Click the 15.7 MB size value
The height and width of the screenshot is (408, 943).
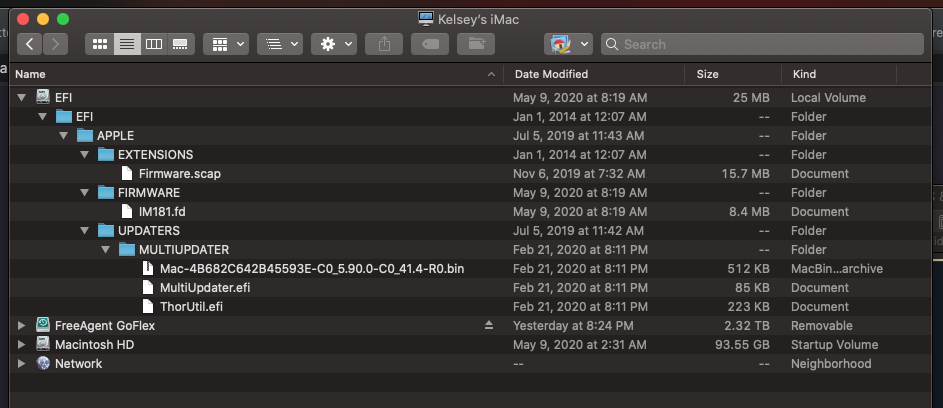pyautogui.click(x=746, y=174)
